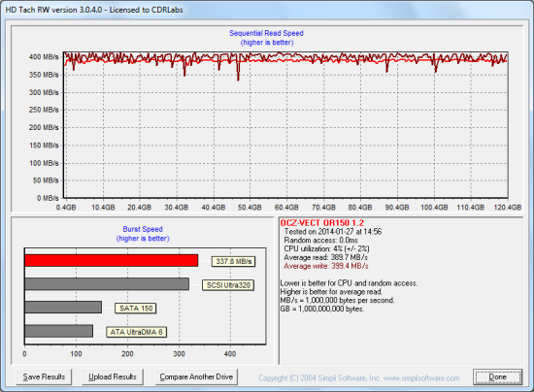Click the HD Tach RW title bar

tap(267, 10)
